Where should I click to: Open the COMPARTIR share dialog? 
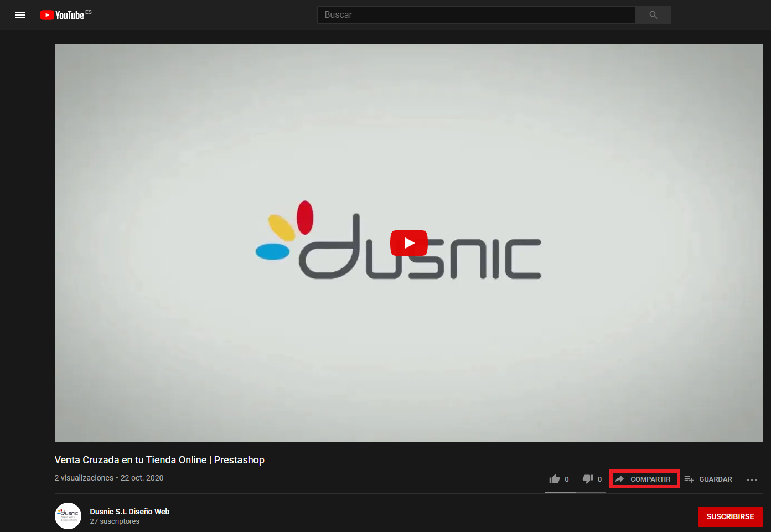point(644,479)
